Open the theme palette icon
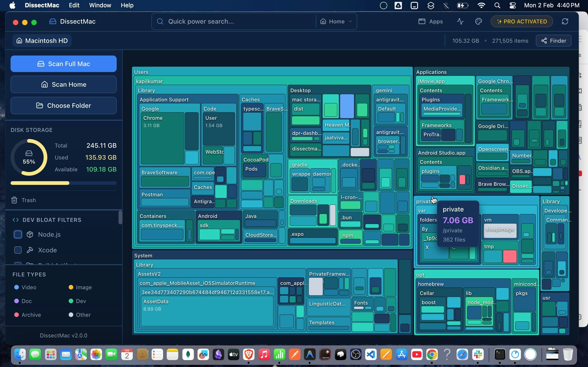Screen dimensions: 588x367 coord(478,21)
